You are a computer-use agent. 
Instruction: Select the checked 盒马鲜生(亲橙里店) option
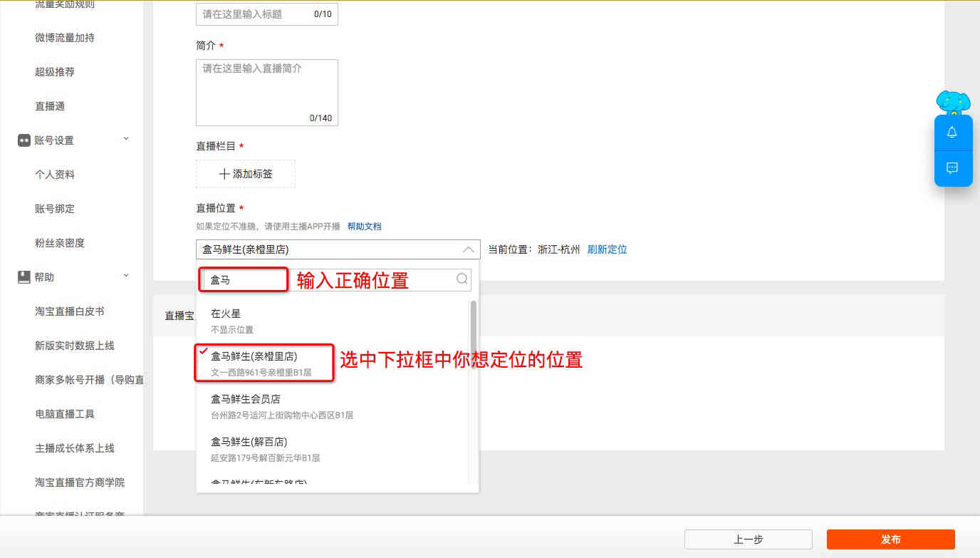[x=254, y=356]
